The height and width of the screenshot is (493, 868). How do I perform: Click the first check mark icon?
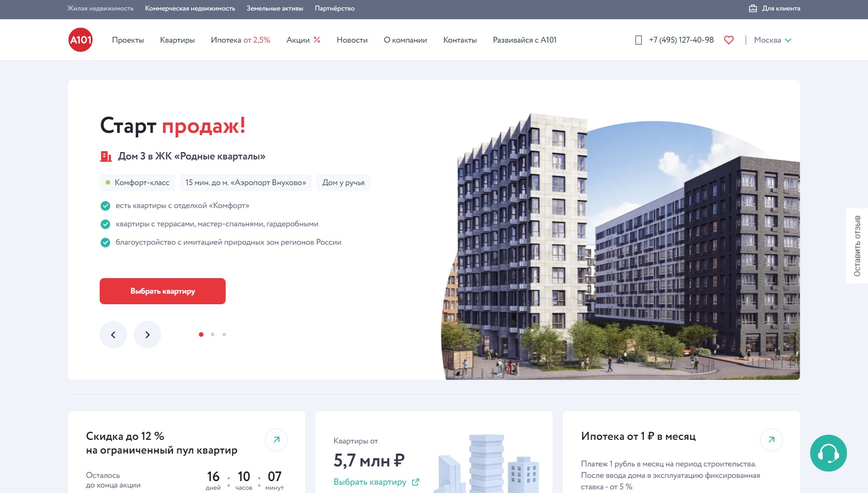(x=105, y=206)
